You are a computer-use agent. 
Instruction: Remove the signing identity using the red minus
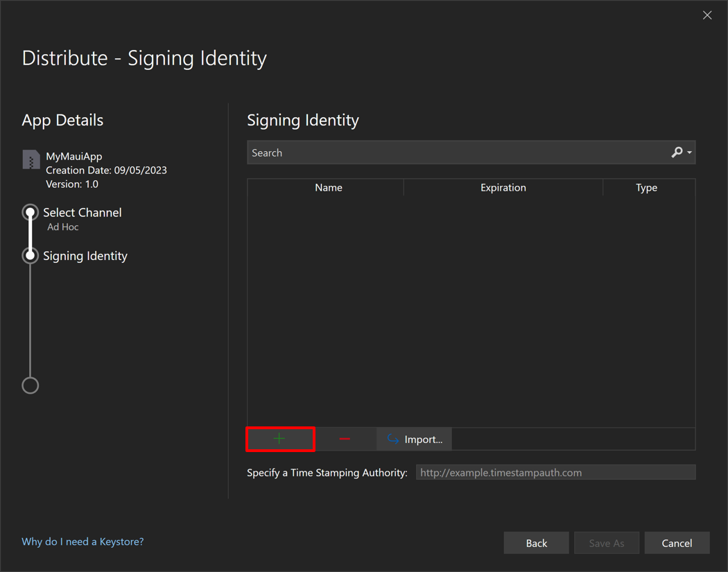coord(345,439)
